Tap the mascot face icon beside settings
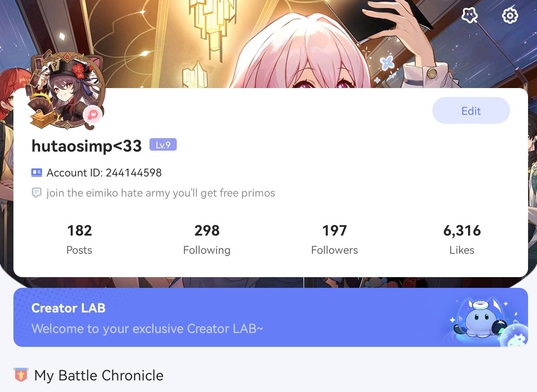Viewport: 537px width, 392px height. pyautogui.click(x=469, y=16)
